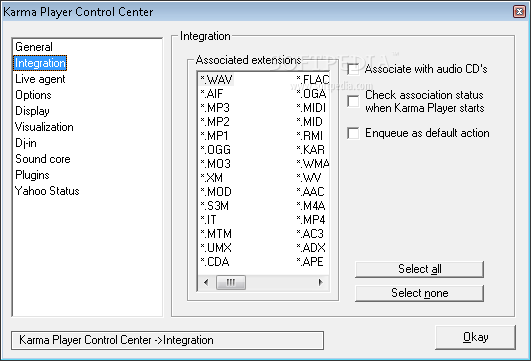Viewport: 531px width, 361px height.
Task: Select the *.MP1 extension
Action: pyautogui.click(x=214, y=136)
